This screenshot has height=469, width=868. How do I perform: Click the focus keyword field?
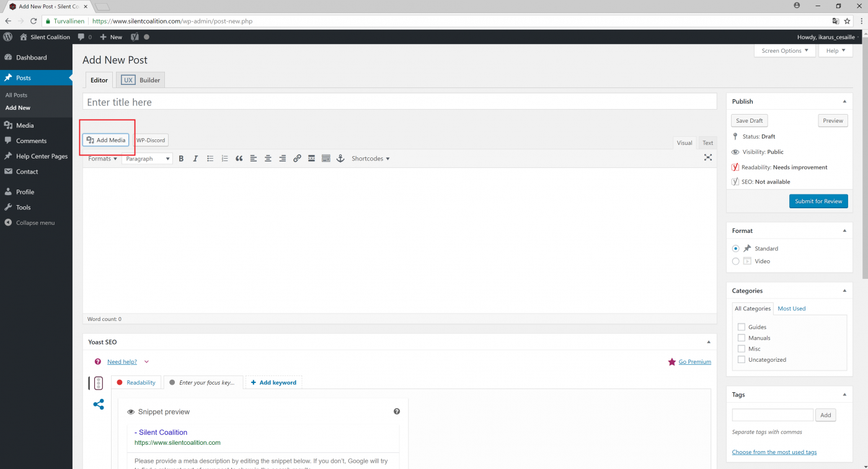pos(203,382)
